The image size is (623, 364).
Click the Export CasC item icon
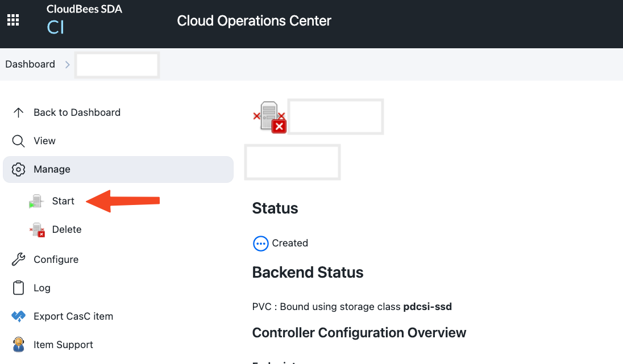tap(18, 316)
